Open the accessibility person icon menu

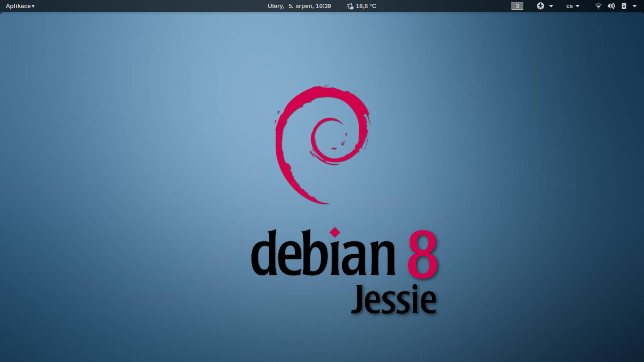point(540,6)
